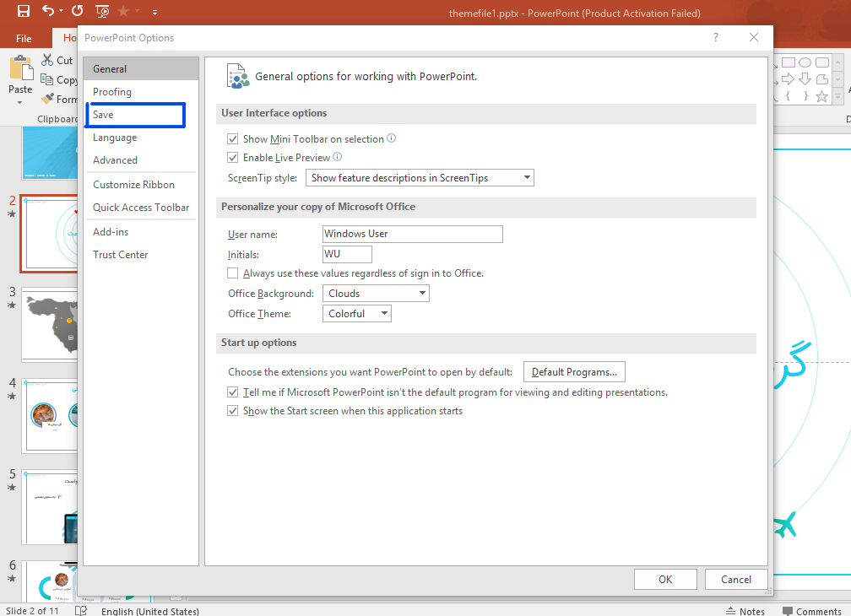The height and width of the screenshot is (616, 851).
Task: Open the Paste options dropdown arrow
Action: [x=20, y=102]
